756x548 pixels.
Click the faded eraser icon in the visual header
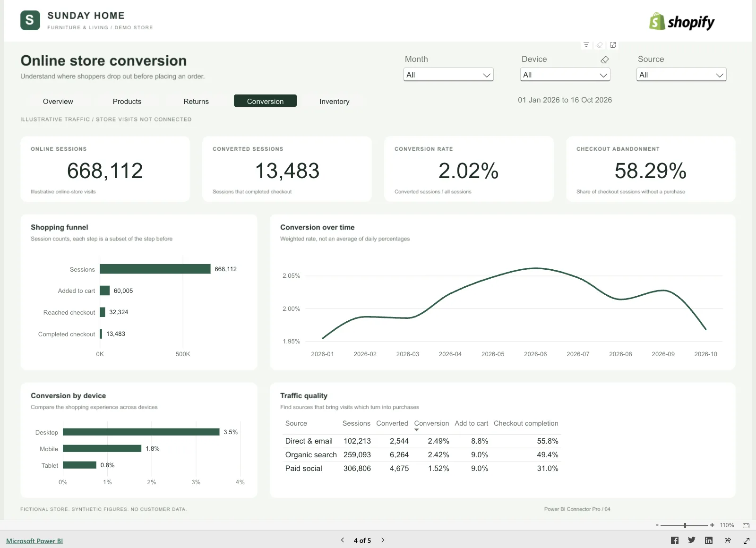(599, 45)
